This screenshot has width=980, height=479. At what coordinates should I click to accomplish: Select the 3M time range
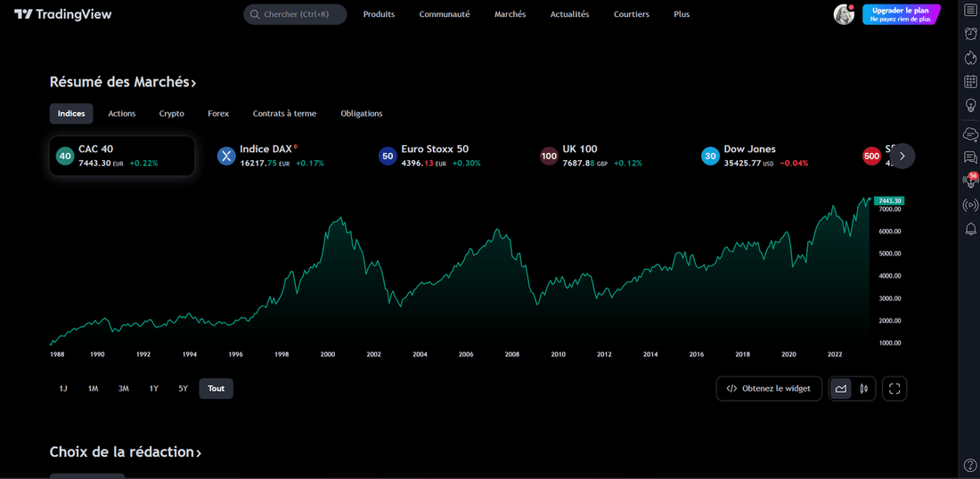click(124, 388)
